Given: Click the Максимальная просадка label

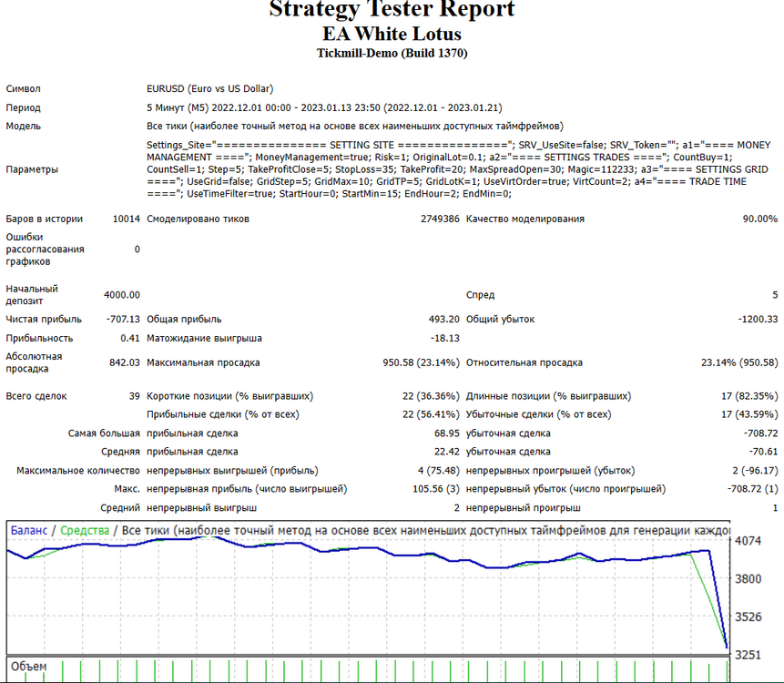Looking at the screenshot, I should point(203,363).
